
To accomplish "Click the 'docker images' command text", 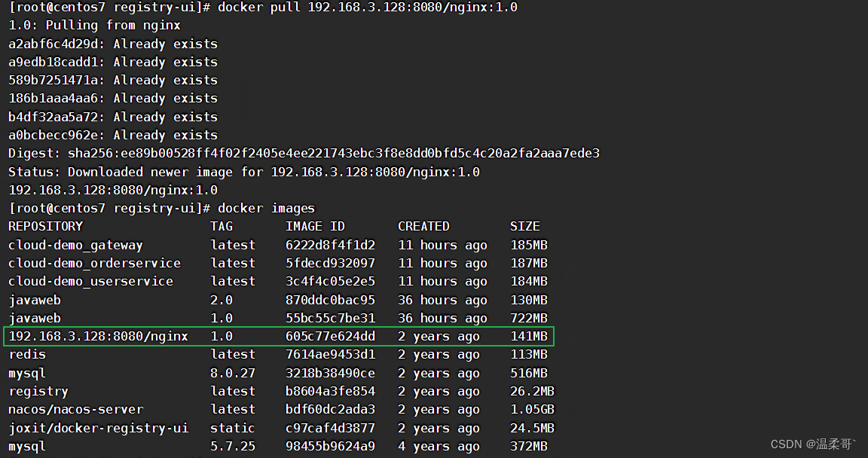I will (266, 209).
